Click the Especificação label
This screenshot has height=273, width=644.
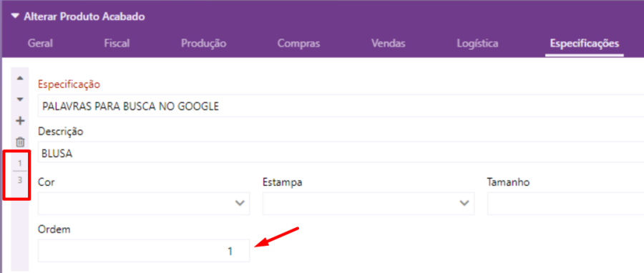tap(69, 84)
